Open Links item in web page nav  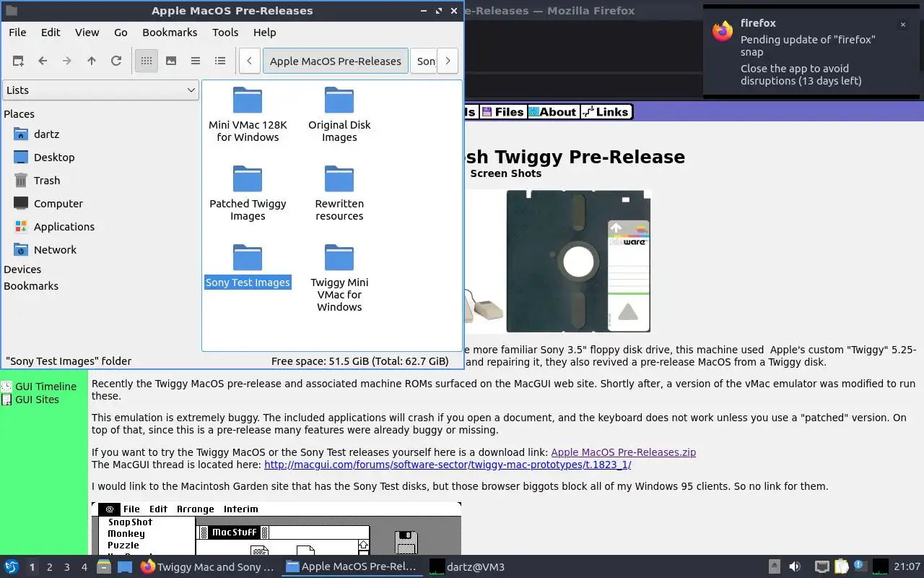click(606, 112)
